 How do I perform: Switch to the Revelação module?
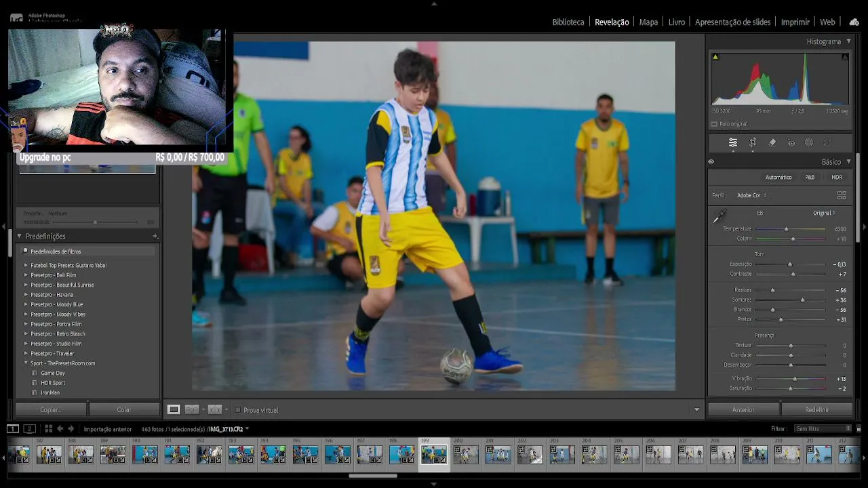(612, 22)
